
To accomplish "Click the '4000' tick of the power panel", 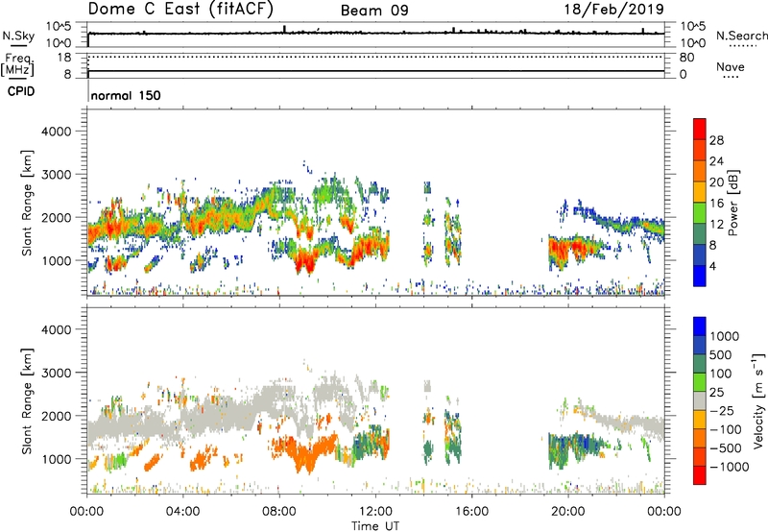I will pos(57,132).
